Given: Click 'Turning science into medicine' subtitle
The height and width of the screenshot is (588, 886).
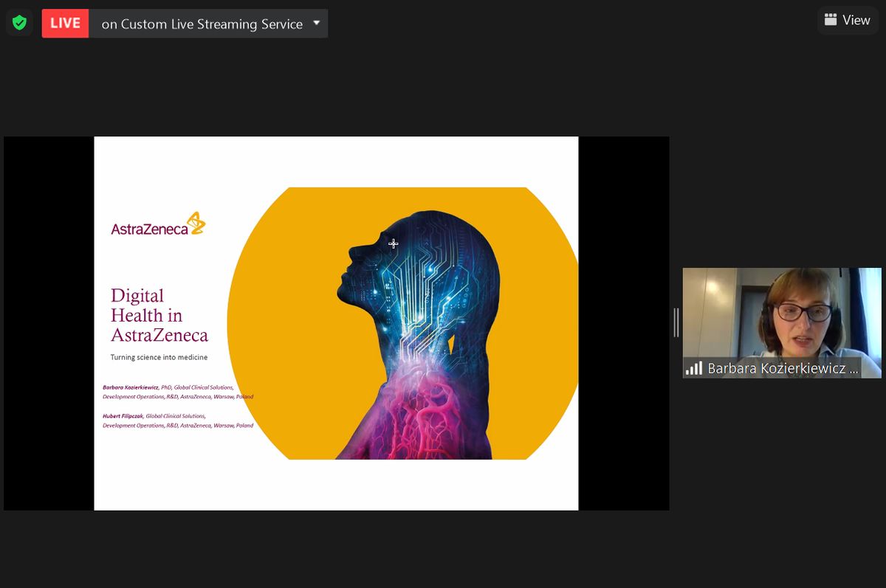Looking at the screenshot, I should point(159,357).
